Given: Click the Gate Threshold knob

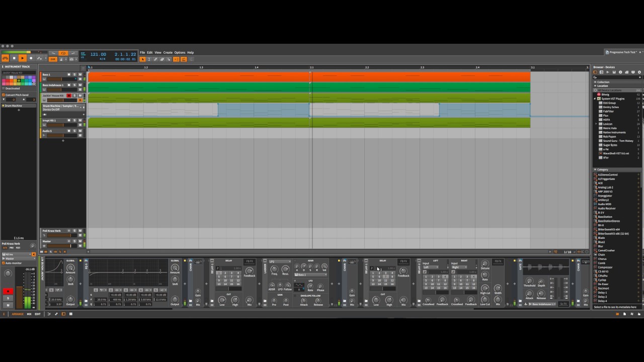Looking at the screenshot, I should pos(529,281).
